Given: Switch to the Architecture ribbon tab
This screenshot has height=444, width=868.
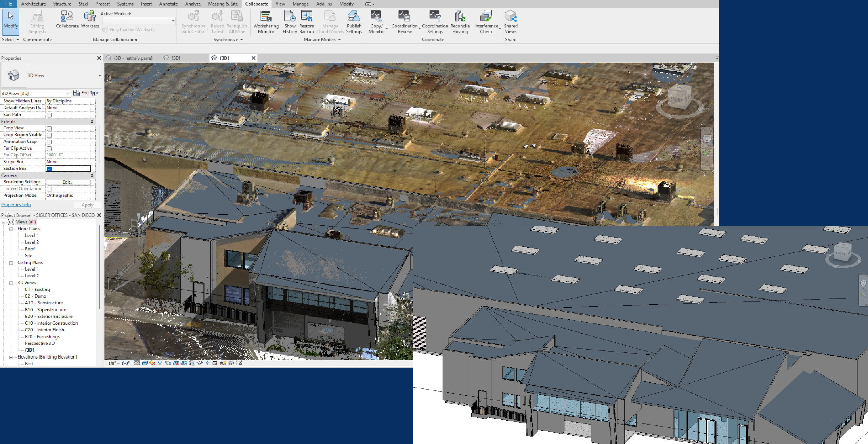Looking at the screenshot, I should click(33, 4).
